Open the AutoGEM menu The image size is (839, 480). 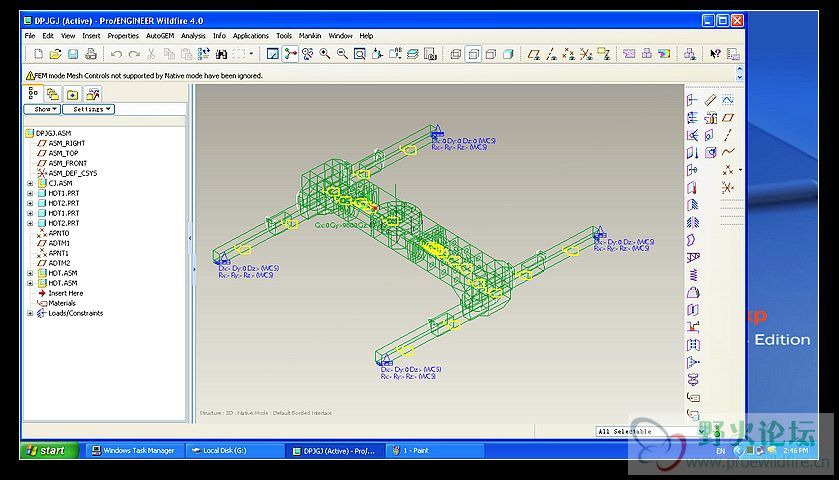(160, 36)
